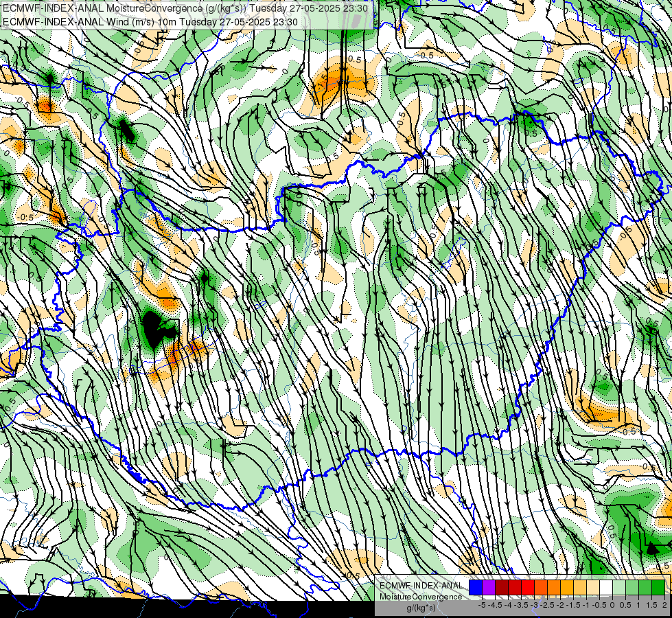Click the Wind 10m title line

[150, 22]
